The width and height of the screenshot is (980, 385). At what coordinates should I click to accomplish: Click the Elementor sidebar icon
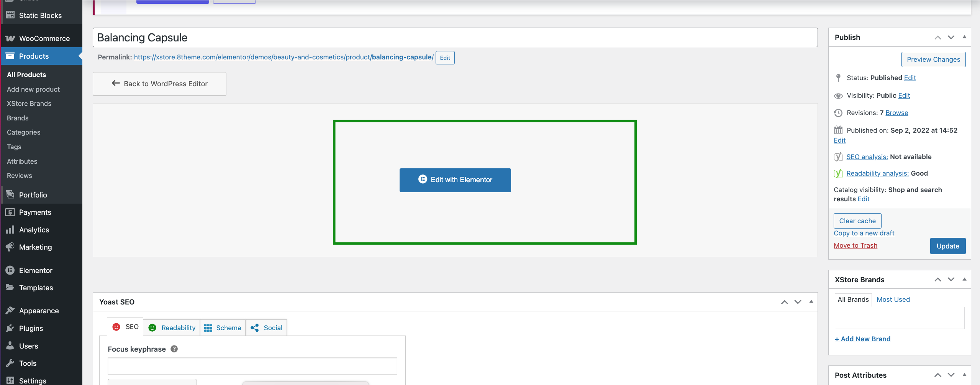[x=10, y=270]
